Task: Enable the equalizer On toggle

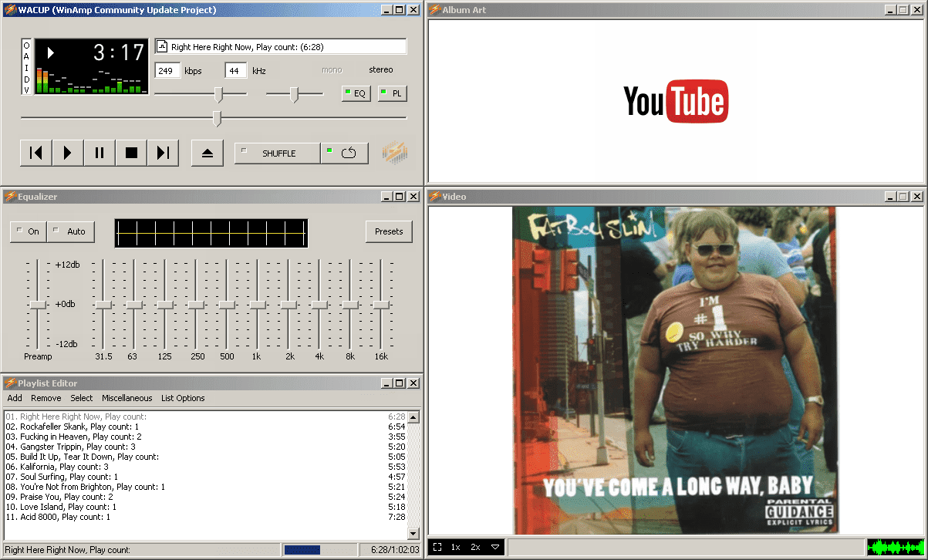Action: 29,231
